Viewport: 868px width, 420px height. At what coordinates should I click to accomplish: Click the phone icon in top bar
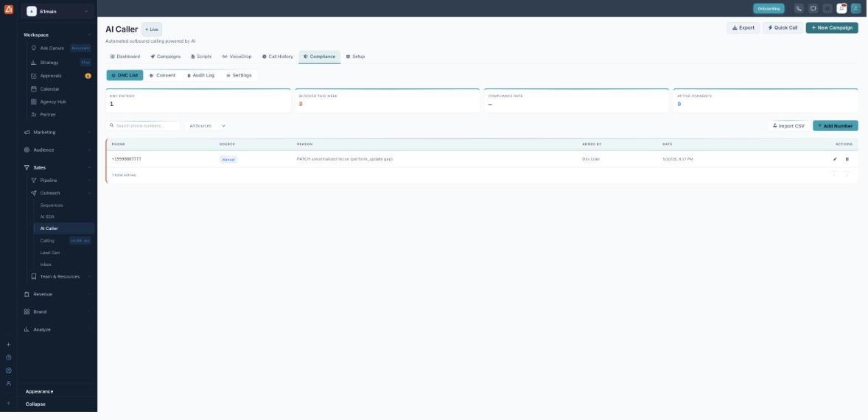[x=798, y=8]
